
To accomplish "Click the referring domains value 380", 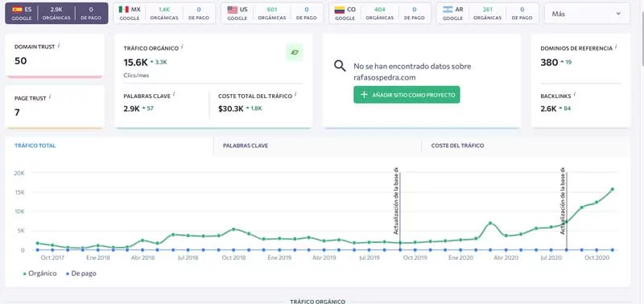I will (x=549, y=63).
